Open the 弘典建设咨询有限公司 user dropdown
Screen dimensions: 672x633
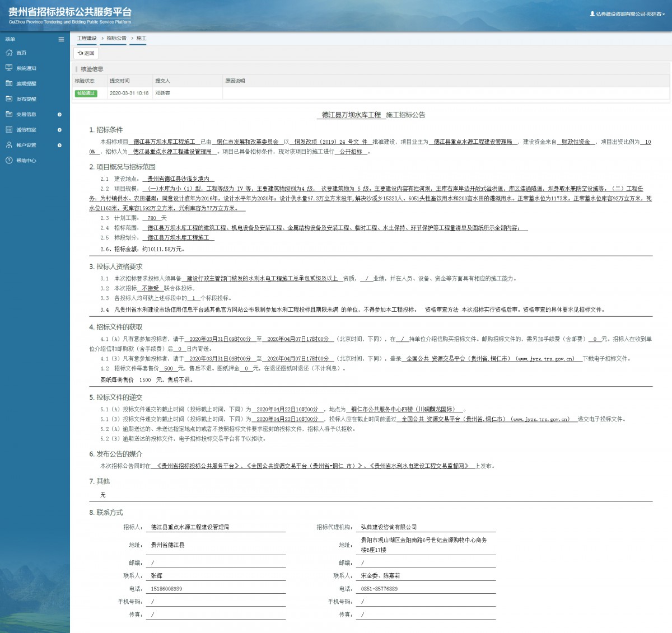pos(627,14)
